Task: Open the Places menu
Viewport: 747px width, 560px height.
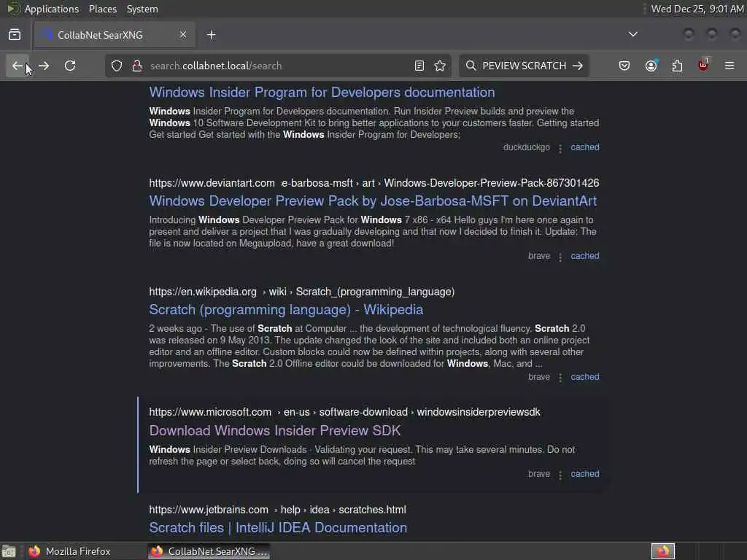Action: tap(102, 9)
